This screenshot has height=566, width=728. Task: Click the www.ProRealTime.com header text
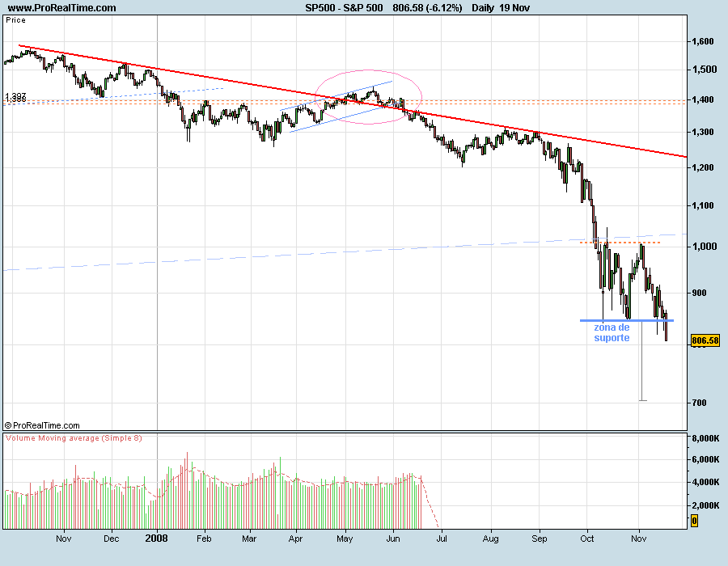click(x=62, y=8)
